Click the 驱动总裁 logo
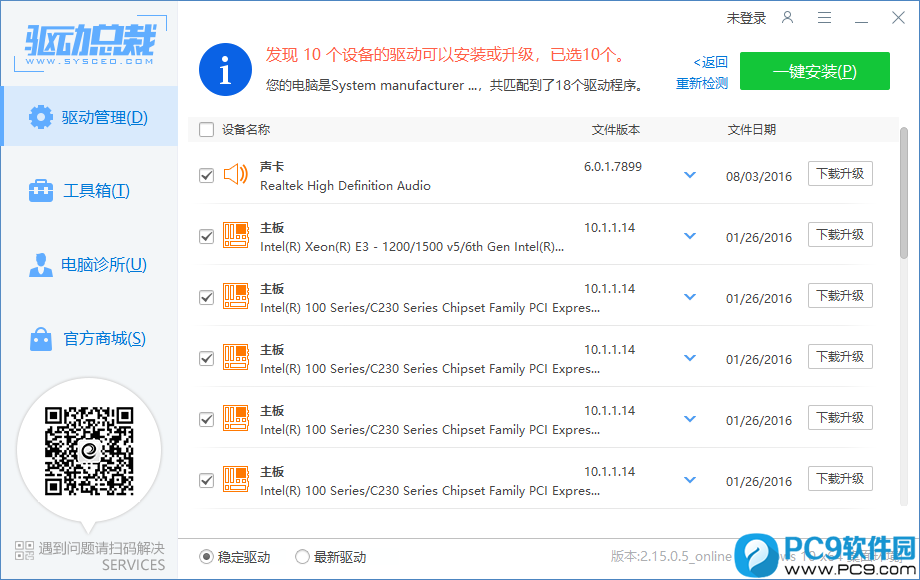Viewport: 920px width, 580px height. 90,43
